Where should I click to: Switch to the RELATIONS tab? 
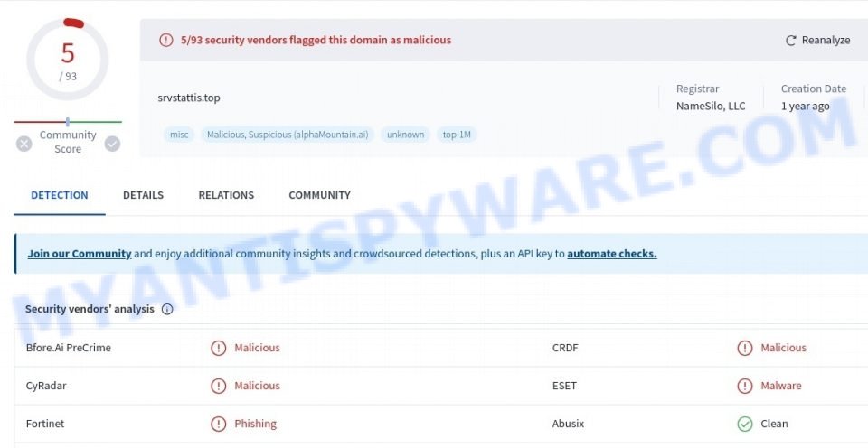[x=226, y=195]
